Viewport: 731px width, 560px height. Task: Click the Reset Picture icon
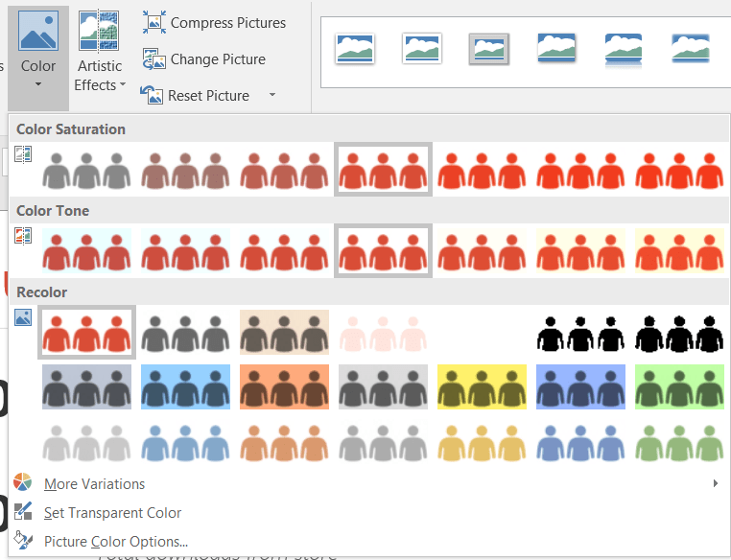[152, 95]
